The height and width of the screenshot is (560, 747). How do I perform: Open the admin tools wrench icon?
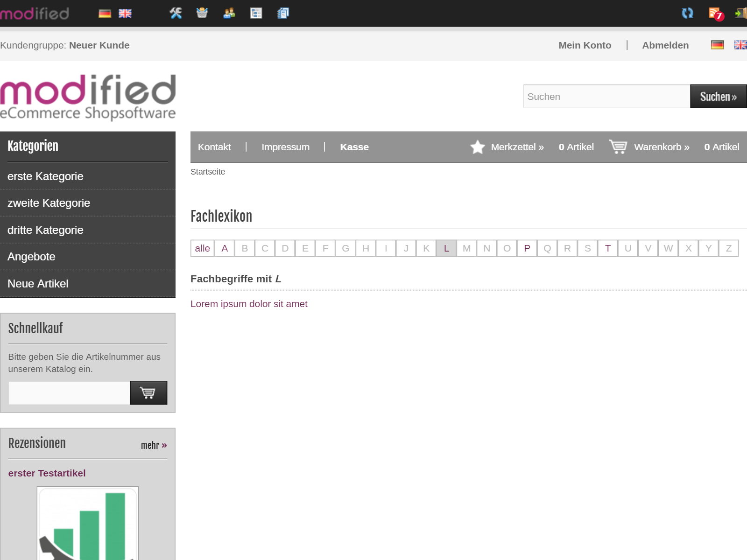point(176,13)
